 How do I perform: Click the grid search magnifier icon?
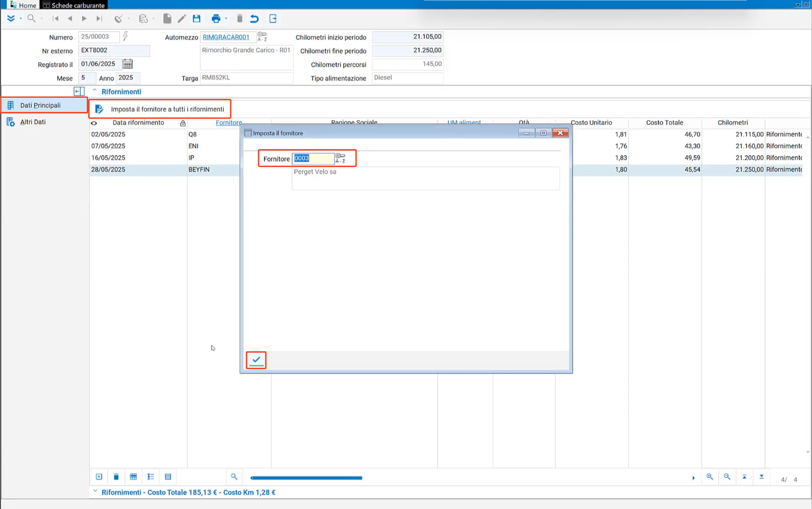pos(234,477)
